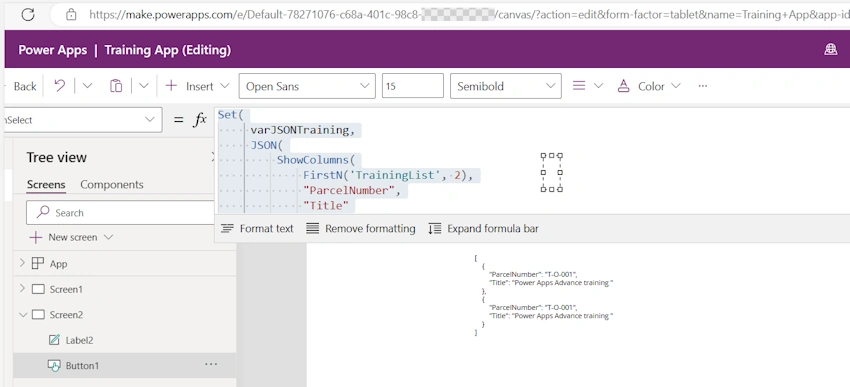Click into the formula bar on varJSONTraining
This screenshot has height=387, width=850.
point(302,130)
